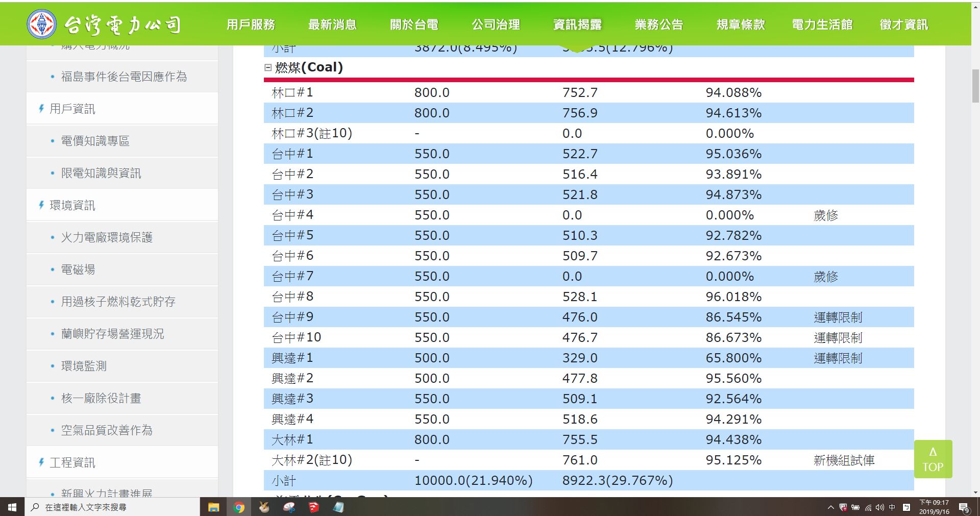Select the 興達#3 row name

(x=292, y=399)
